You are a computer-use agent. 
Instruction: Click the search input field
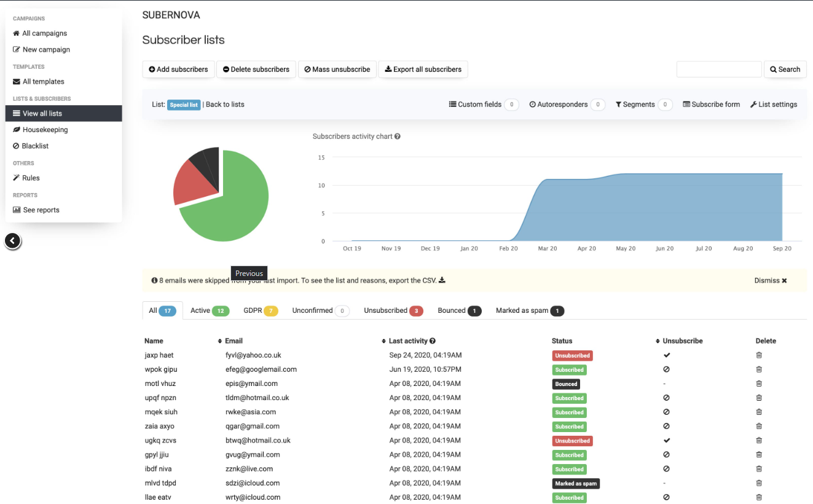click(x=718, y=69)
